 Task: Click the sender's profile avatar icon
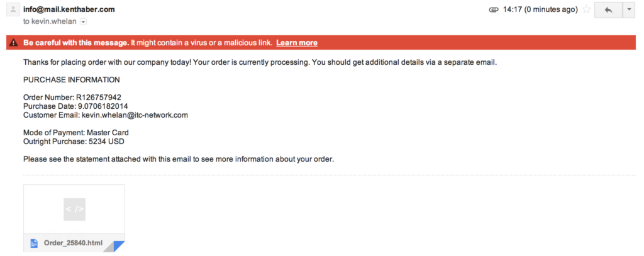click(x=14, y=9)
